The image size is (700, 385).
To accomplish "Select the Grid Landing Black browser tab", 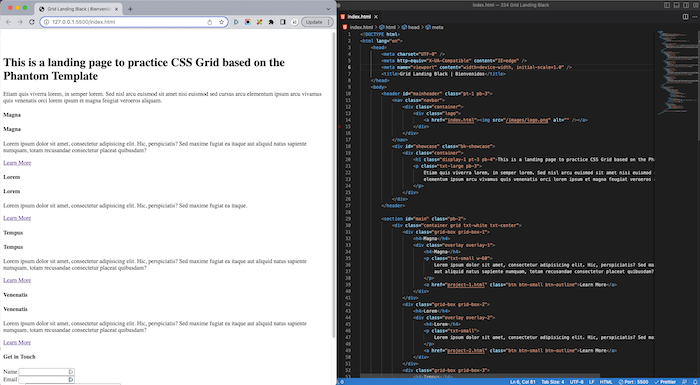I will click(x=78, y=9).
